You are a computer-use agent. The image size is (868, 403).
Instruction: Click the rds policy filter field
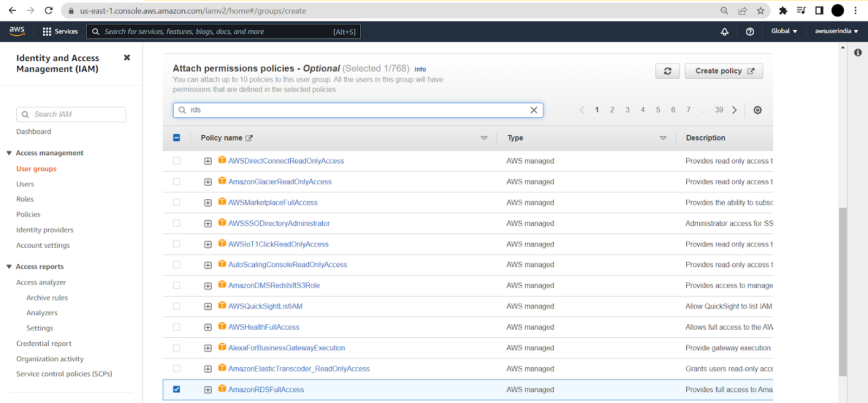[358, 110]
